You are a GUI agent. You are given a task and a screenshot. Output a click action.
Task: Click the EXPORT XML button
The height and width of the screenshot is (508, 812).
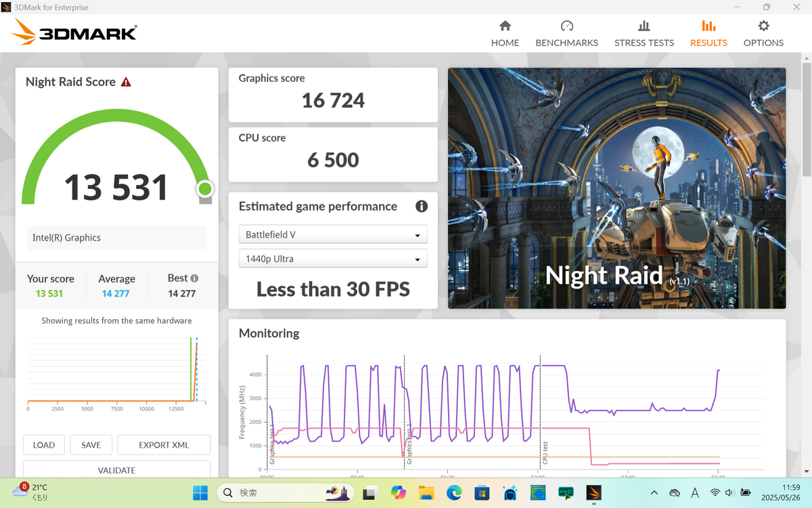tap(164, 445)
